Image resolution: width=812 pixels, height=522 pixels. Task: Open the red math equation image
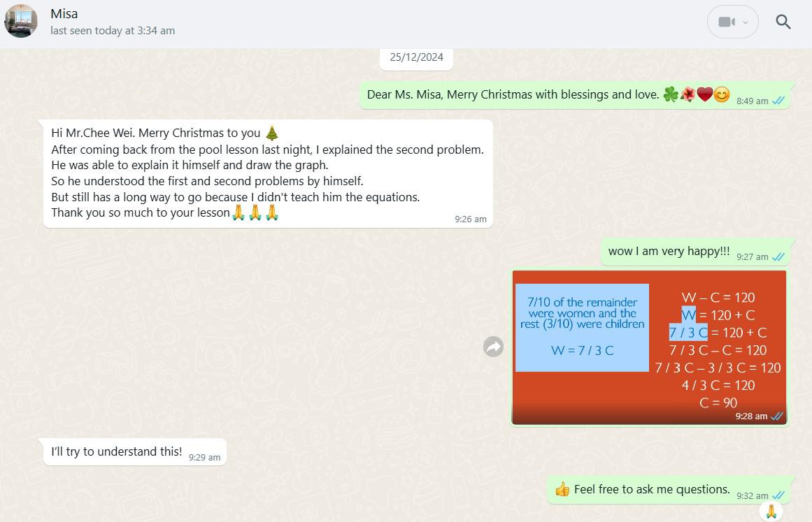[649, 347]
